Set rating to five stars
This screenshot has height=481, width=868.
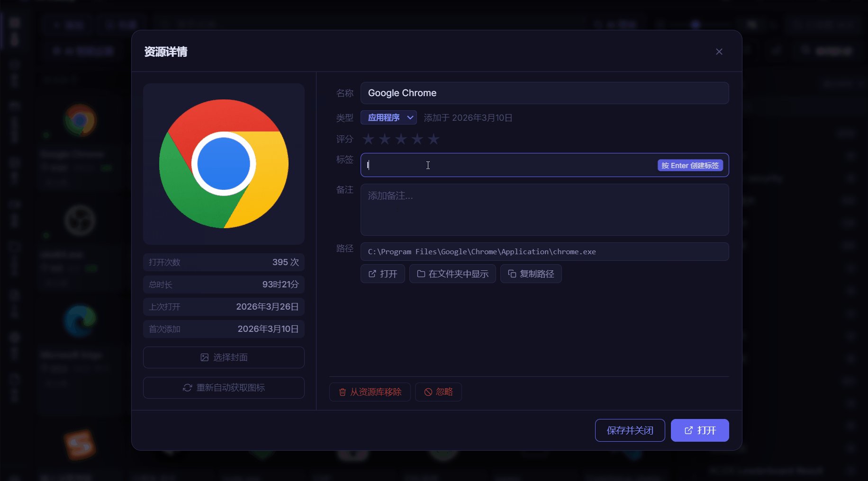[x=434, y=139]
